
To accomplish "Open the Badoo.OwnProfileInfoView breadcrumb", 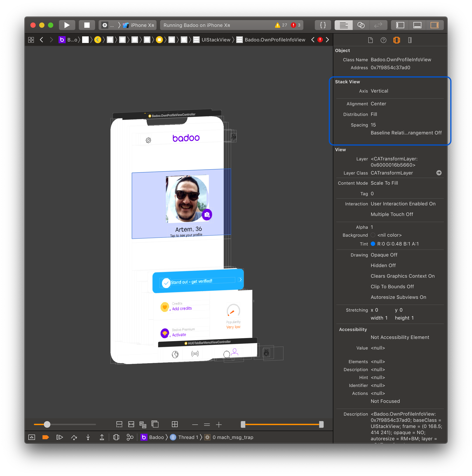I will (271, 40).
